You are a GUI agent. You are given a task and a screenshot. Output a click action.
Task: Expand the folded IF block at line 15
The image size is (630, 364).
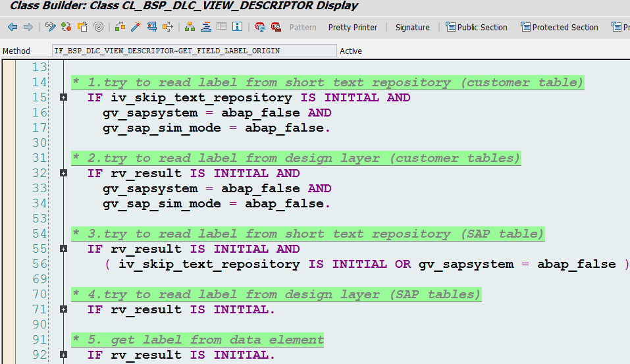[x=63, y=97]
